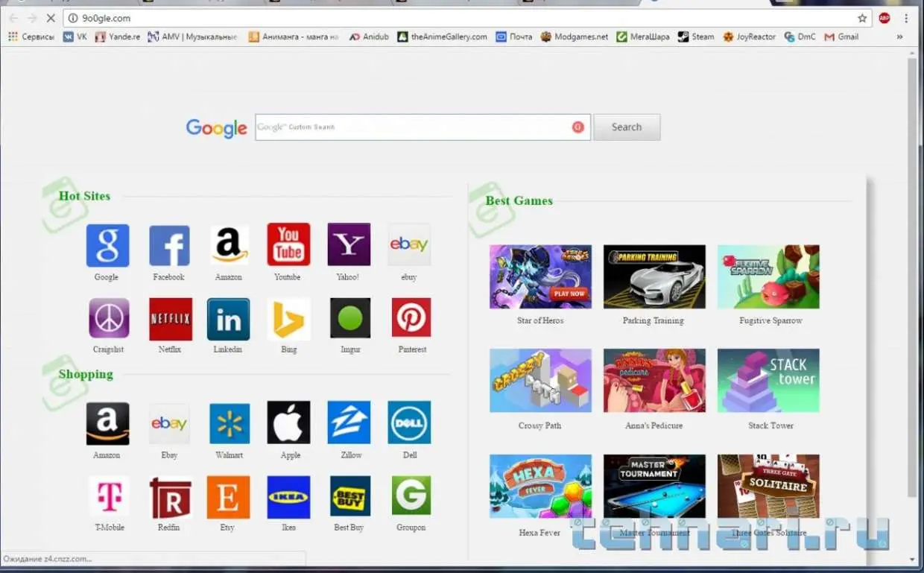Open the T-Mobile icon
This screenshot has height=573, width=924.
point(109,496)
